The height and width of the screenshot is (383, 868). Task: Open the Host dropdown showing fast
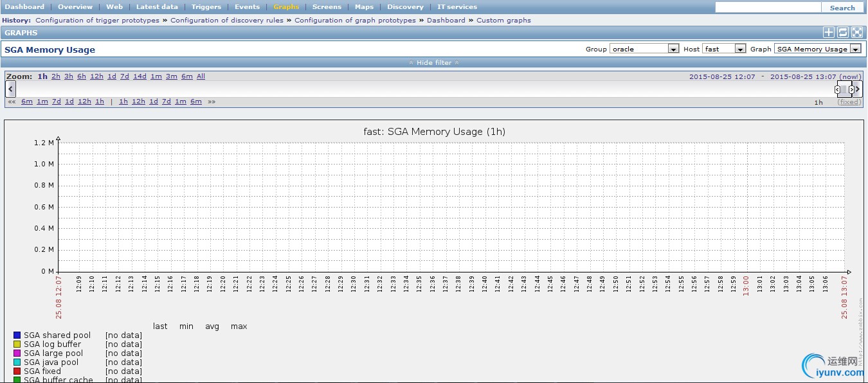pyautogui.click(x=724, y=49)
